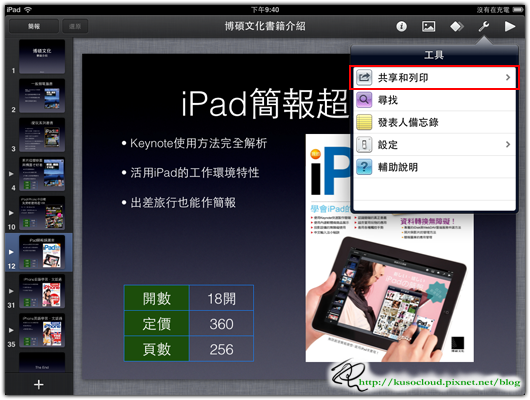Select 共享和列印 menu entry

pyautogui.click(x=434, y=78)
